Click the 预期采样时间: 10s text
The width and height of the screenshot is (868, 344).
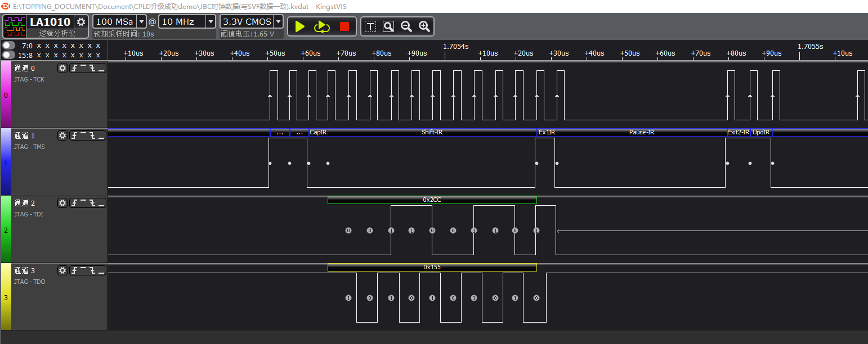[124, 34]
